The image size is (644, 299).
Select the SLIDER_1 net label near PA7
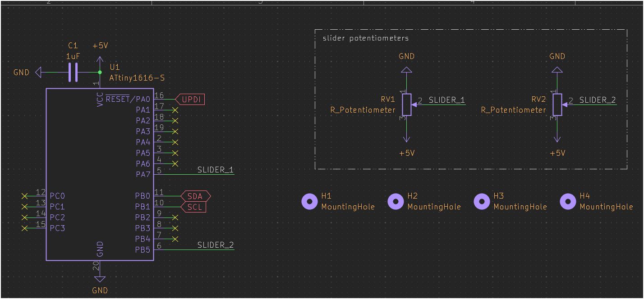pyautogui.click(x=215, y=169)
